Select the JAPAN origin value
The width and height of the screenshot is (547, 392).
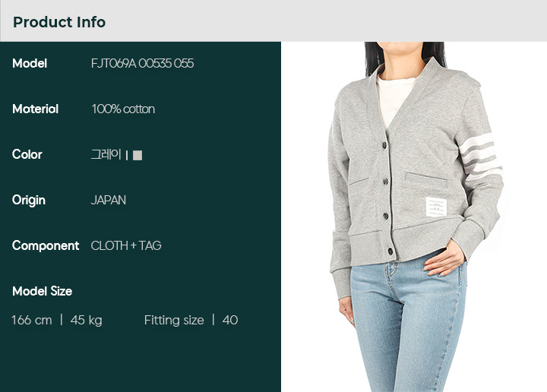pos(109,201)
